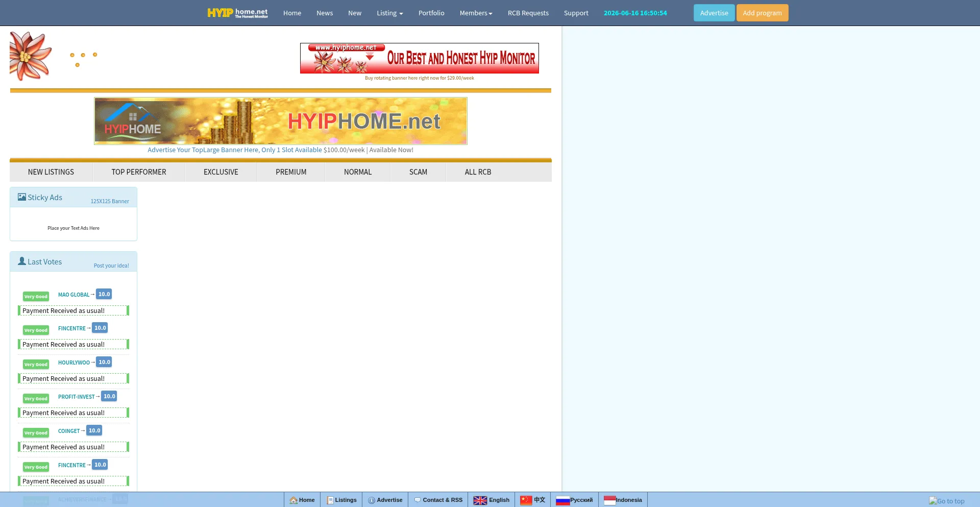Select the English UK flag icon

pyautogui.click(x=480, y=500)
